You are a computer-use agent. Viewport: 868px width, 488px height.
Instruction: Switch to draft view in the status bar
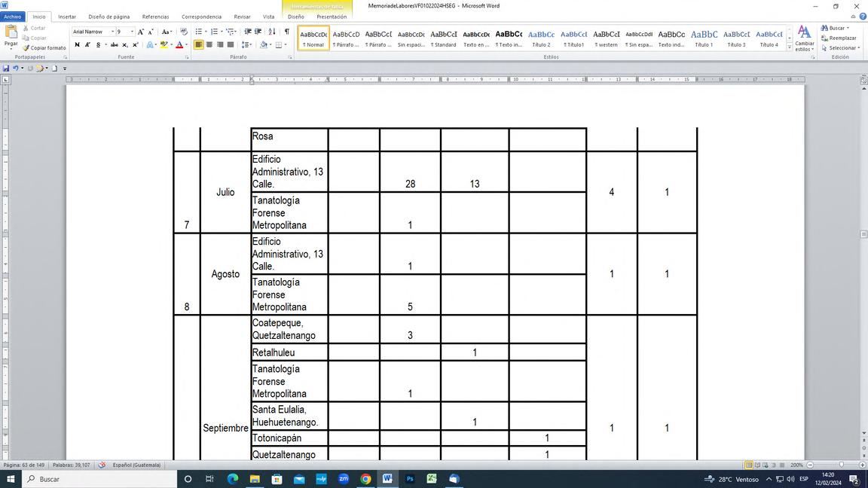[x=781, y=465]
